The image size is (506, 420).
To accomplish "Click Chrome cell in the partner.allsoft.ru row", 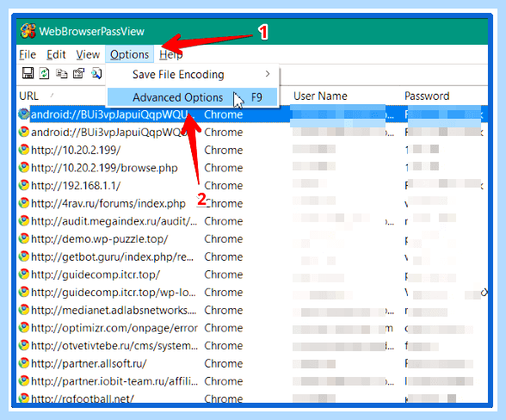I will coord(224,363).
